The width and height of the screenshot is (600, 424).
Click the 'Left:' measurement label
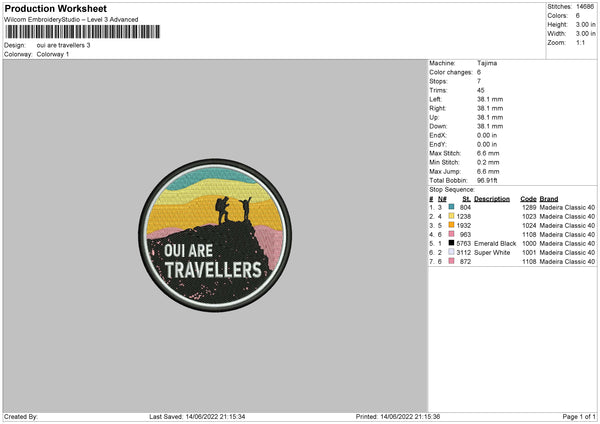pos(435,99)
